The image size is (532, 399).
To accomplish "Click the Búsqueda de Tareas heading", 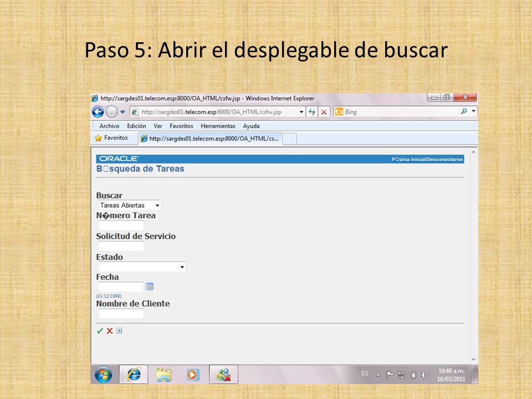I will (x=140, y=168).
